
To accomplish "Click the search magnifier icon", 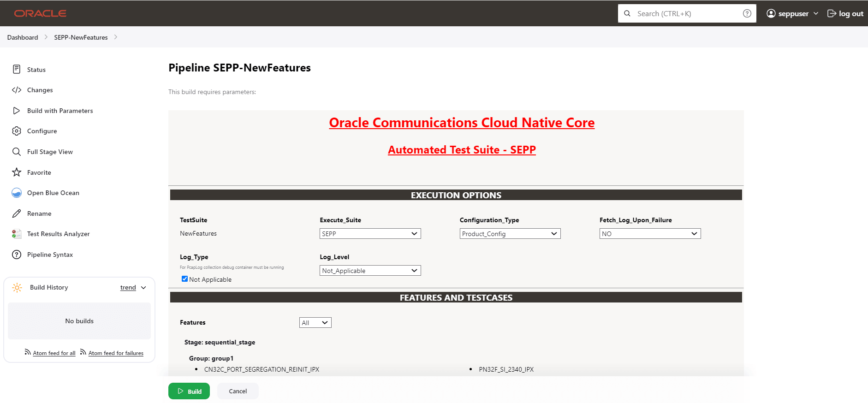I will tap(627, 13).
